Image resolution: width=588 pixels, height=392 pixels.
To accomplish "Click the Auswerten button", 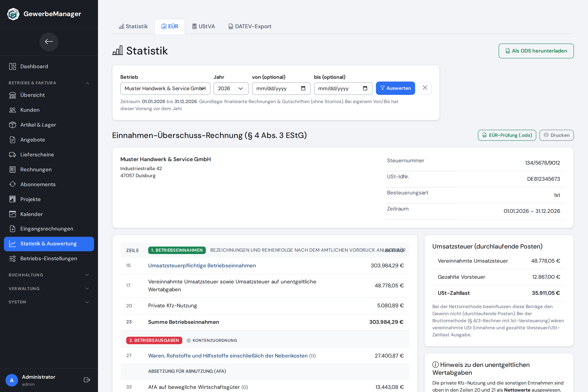I will point(395,88).
